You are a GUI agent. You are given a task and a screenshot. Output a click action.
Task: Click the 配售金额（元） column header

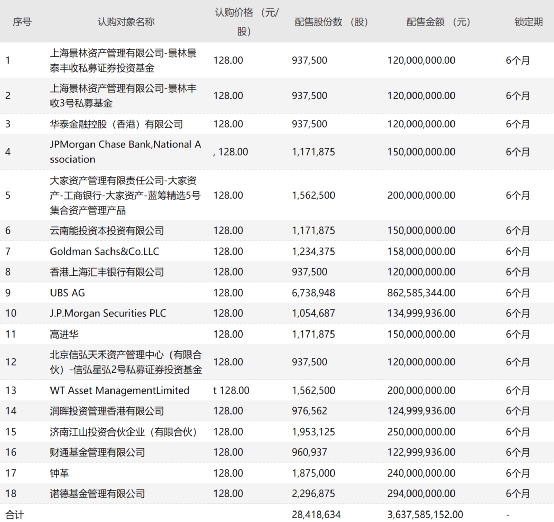click(x=438, y=22)
